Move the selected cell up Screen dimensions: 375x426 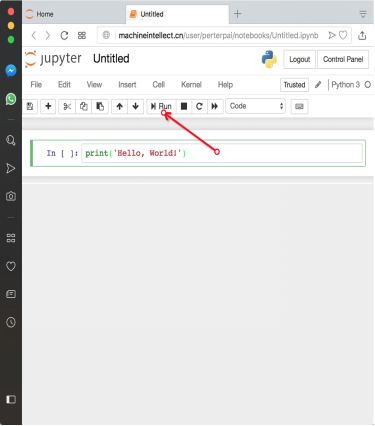click(x=119, y=106)
